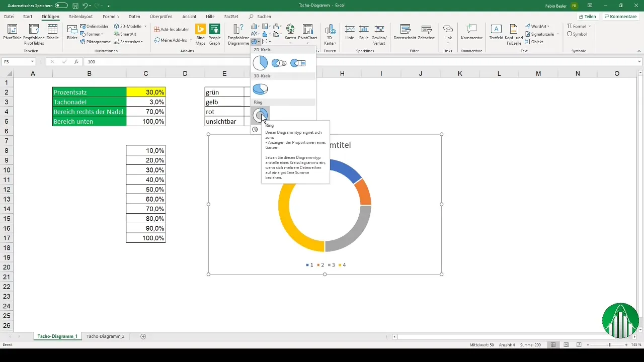
Task: Open the Link dropdown
Action: coord(448,44)
